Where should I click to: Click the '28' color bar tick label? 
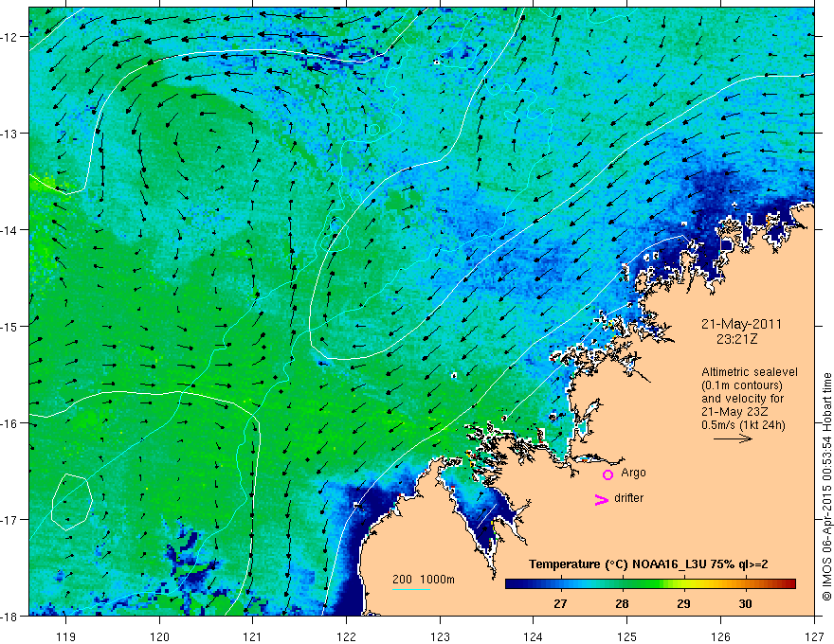click(x=622, y=603)
